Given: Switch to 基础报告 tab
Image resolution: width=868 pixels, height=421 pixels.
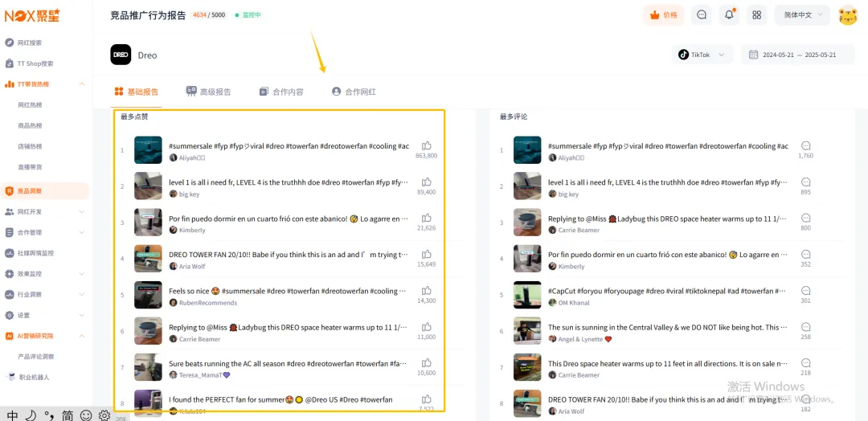Looking at the screenshot, I should tap(136, 92).
